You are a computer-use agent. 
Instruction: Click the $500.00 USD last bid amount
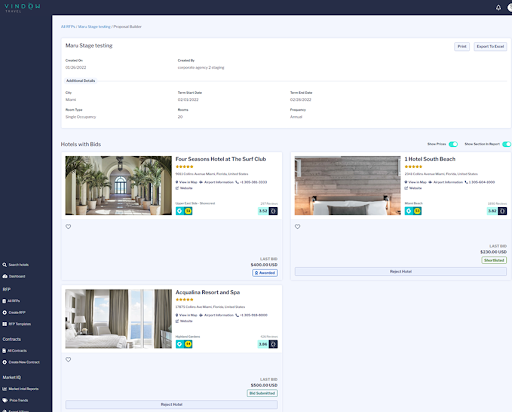point(264,385)
